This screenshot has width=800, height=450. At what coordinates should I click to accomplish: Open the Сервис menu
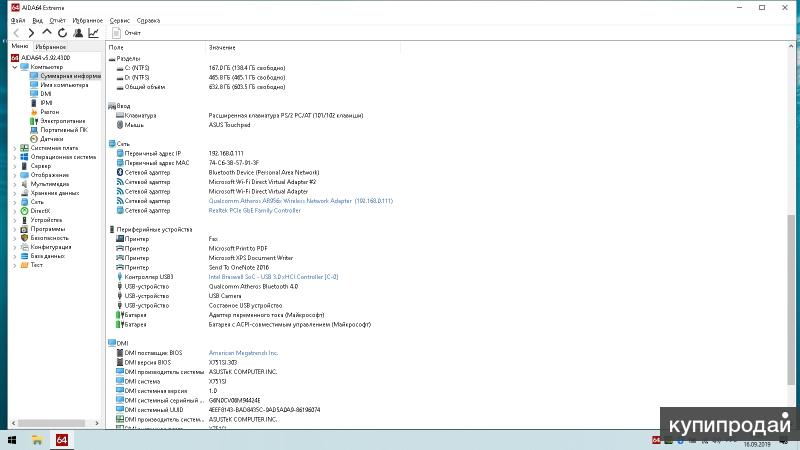119,20
